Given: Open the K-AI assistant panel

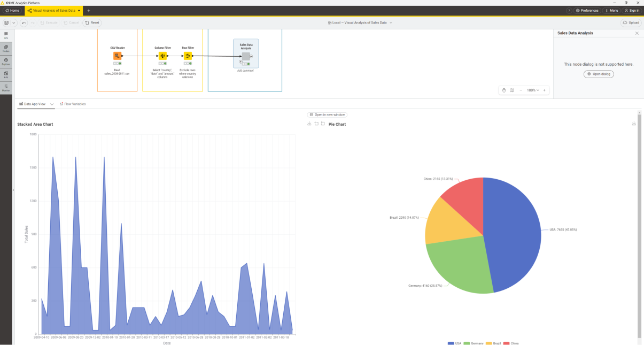Looking at the screenshot, I should [6, 74].
